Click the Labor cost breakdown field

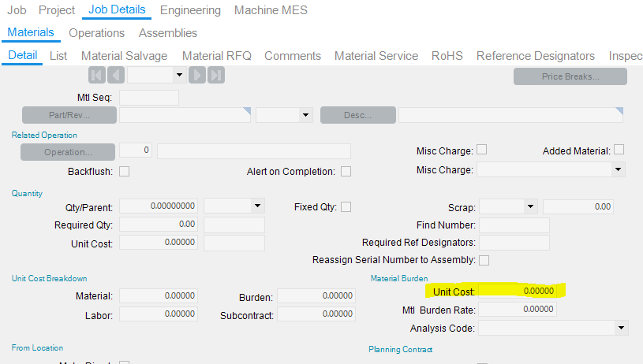pos(159,314)
